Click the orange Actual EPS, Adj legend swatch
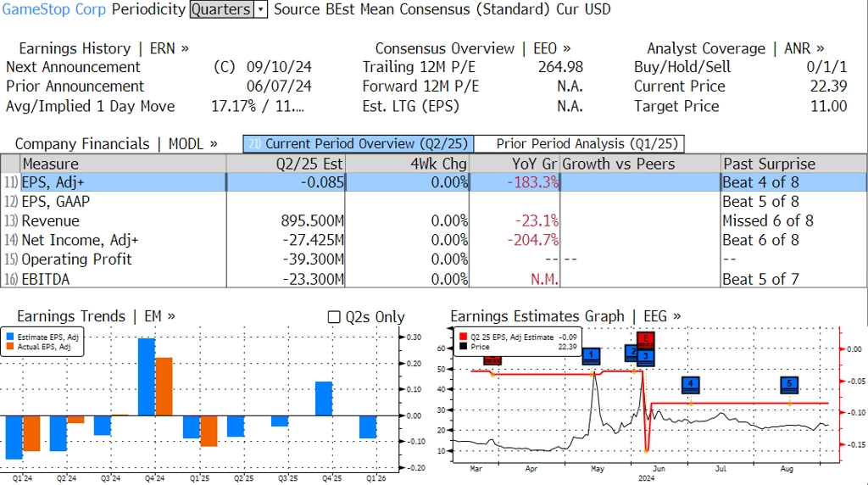Viewport: 868px width, 485px height. (10, 347)
